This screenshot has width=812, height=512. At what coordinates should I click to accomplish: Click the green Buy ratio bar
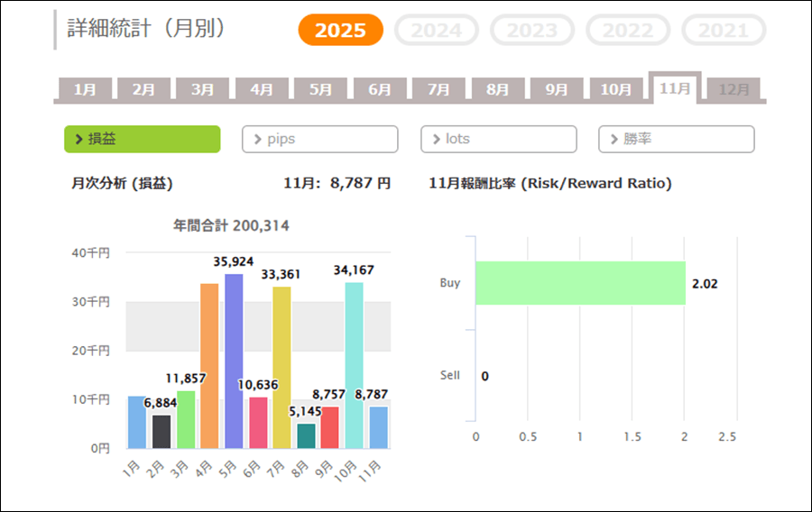click(579, 283)
